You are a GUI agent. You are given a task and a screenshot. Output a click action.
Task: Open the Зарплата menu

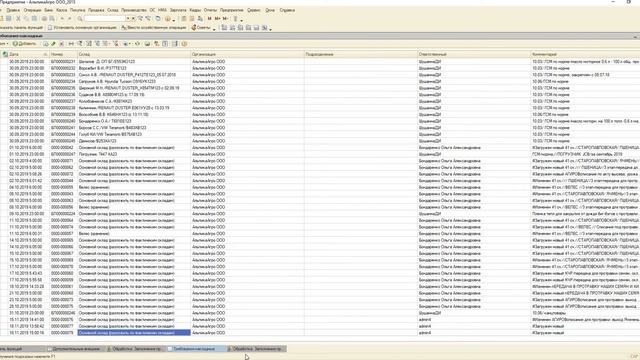tap(178, 10)
